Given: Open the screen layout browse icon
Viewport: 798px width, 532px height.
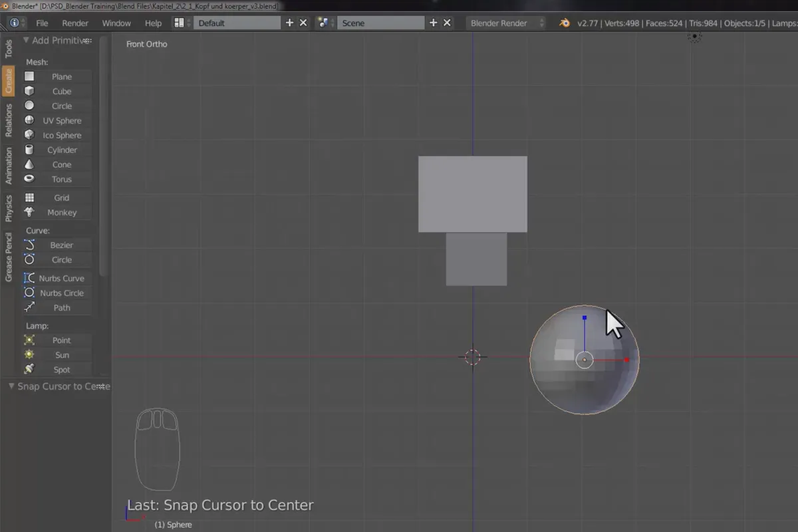Looking at the screenshot, I should (x=182, y=23).
